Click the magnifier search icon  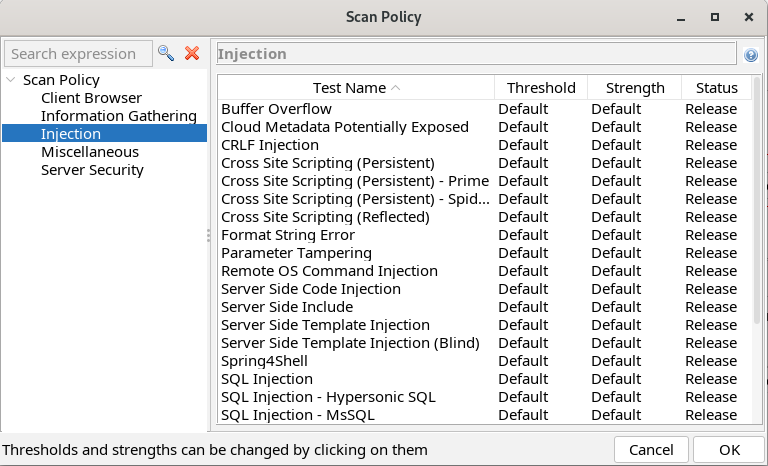[166, 54]
